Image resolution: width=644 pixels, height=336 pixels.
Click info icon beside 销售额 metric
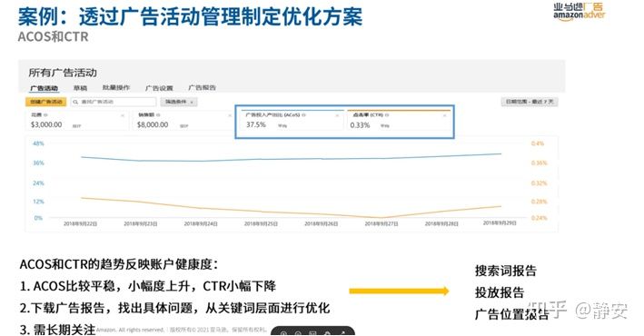click(158, 115)
